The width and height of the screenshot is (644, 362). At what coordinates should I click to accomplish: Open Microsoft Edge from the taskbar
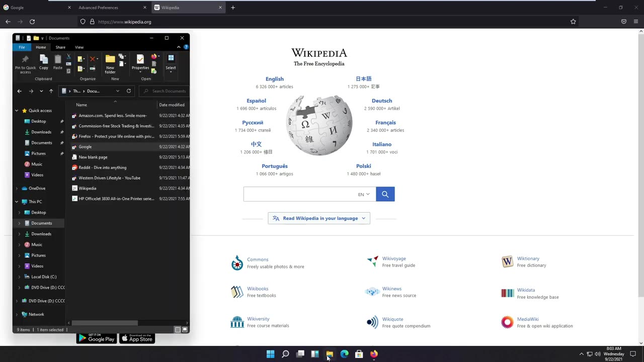[x=344, y=354]
